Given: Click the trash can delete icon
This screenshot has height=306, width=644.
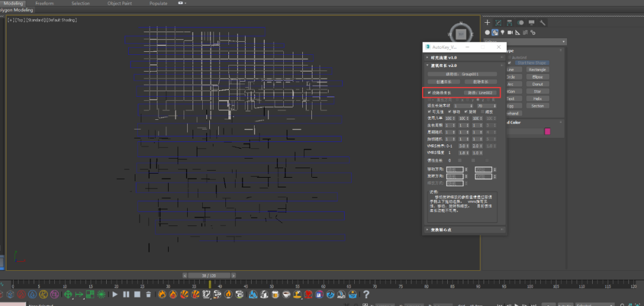Looking at the screenshot, I should pos(148,294).
